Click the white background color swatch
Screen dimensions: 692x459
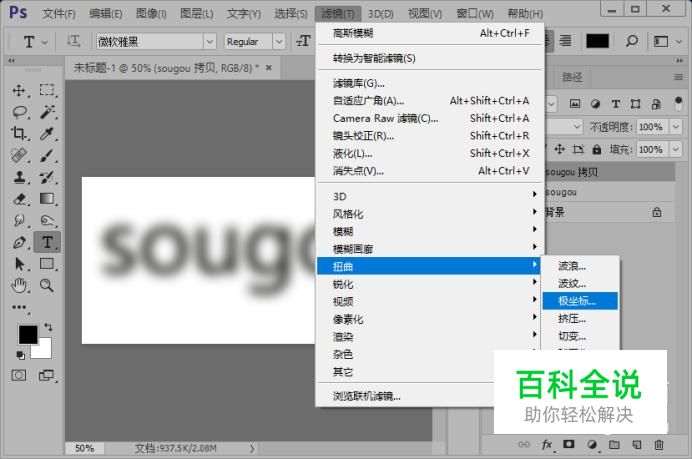[45, 352]
